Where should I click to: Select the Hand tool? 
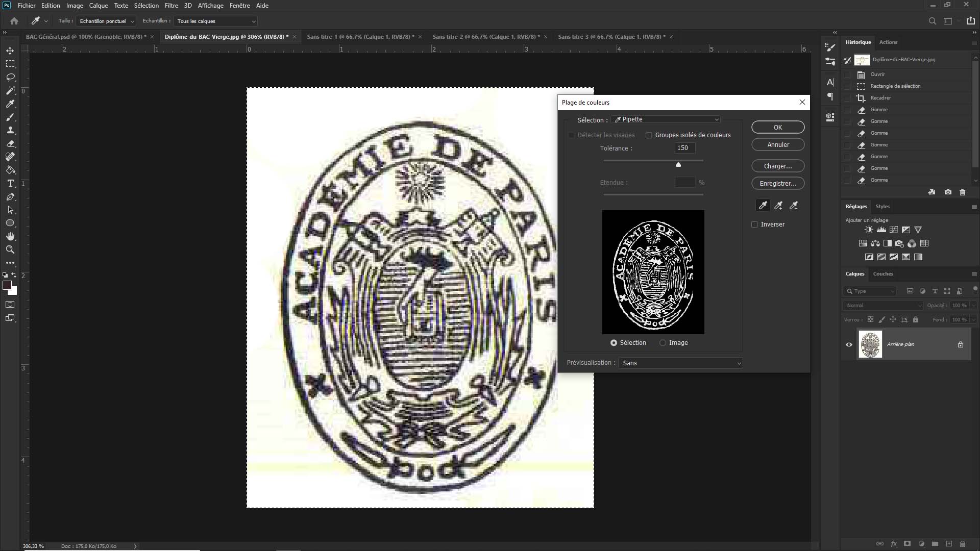[10, 236]
